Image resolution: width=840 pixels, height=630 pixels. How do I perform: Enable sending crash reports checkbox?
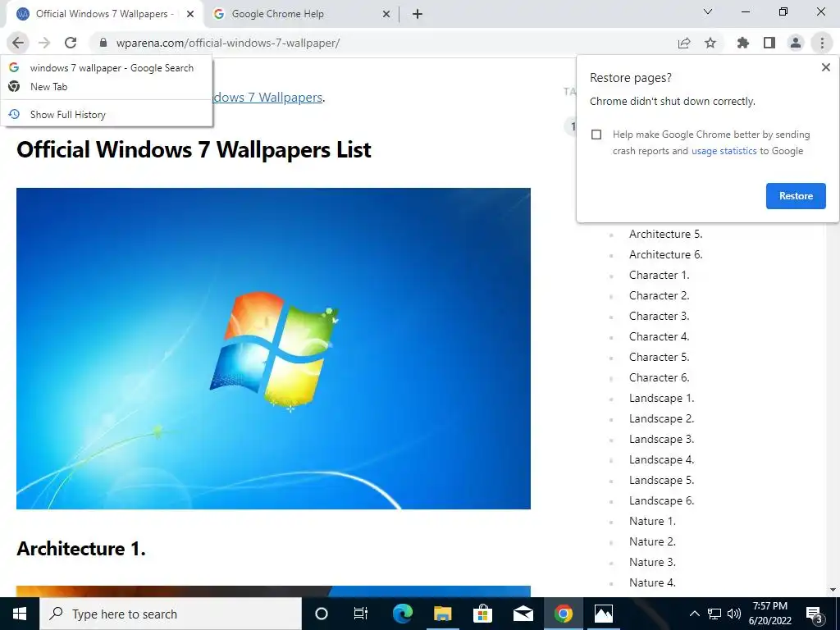pyautogui.click(x=596, y=135)
